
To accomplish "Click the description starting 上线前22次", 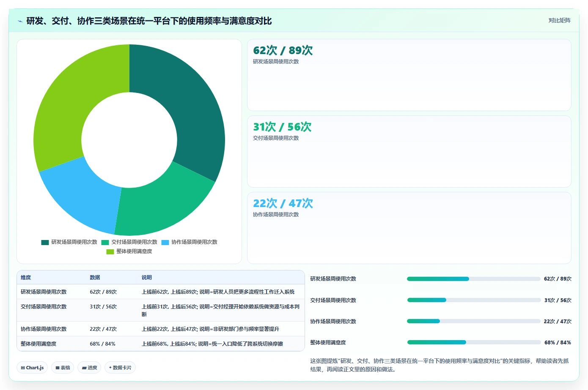I will (x=210, y=329).
